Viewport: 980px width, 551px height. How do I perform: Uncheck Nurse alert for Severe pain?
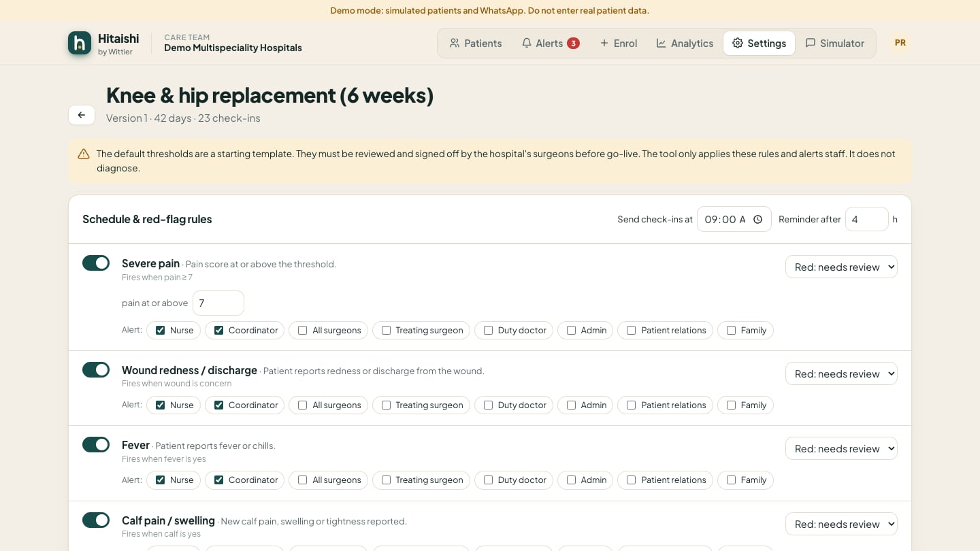160,331
